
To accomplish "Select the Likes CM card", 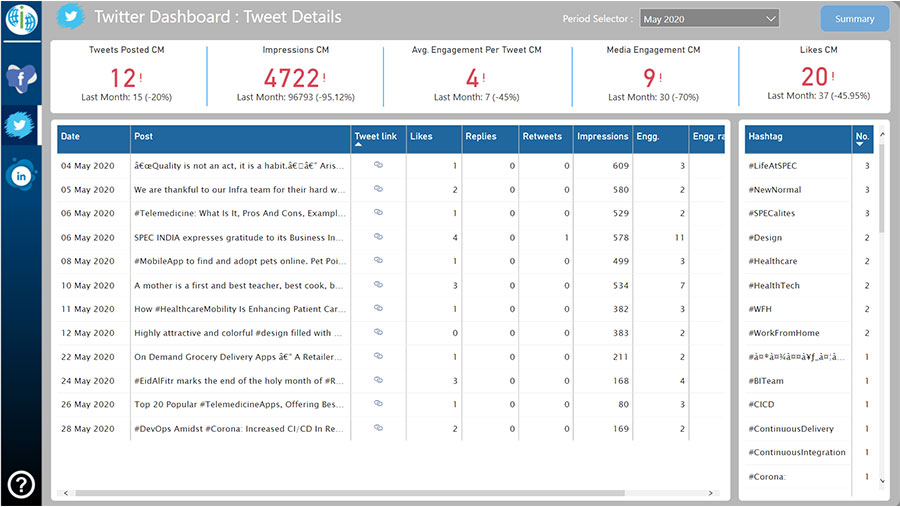I will coord(818,75).
